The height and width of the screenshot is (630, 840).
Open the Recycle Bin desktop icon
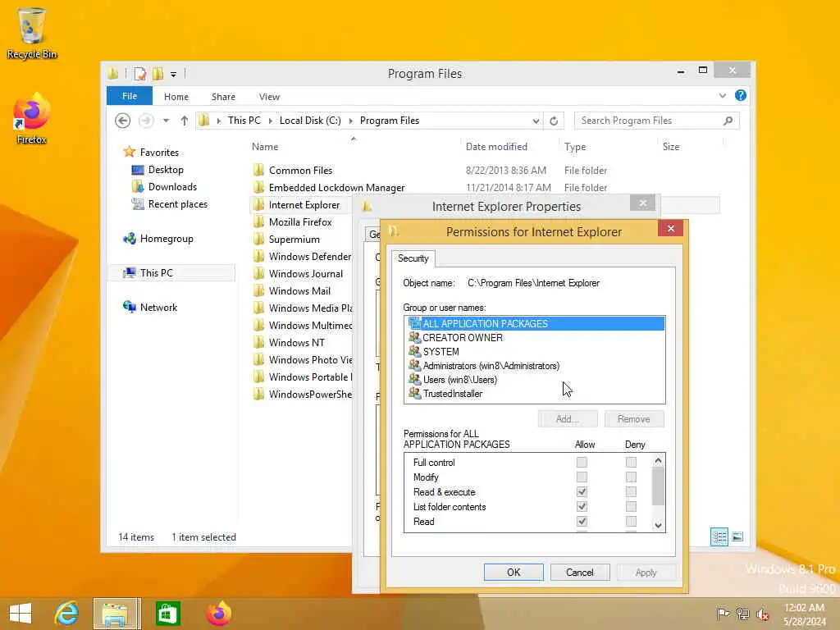32,33
